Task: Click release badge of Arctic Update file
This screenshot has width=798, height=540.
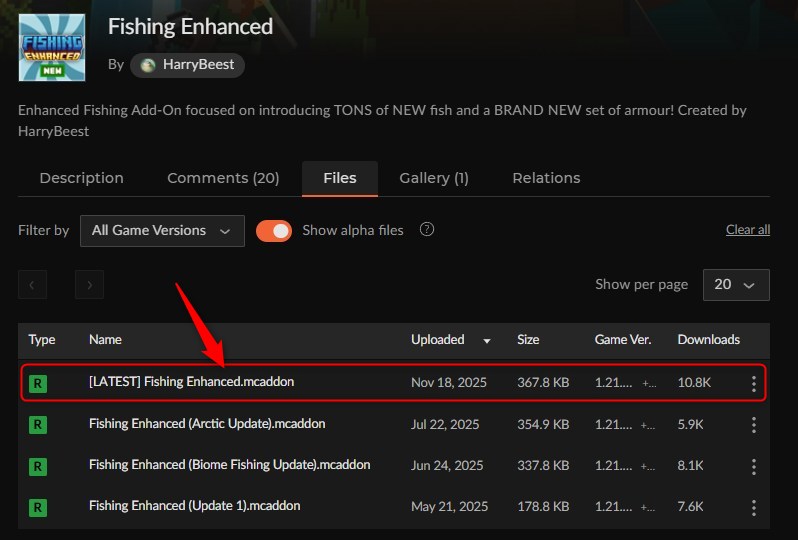Action: [x=38, y=425]
